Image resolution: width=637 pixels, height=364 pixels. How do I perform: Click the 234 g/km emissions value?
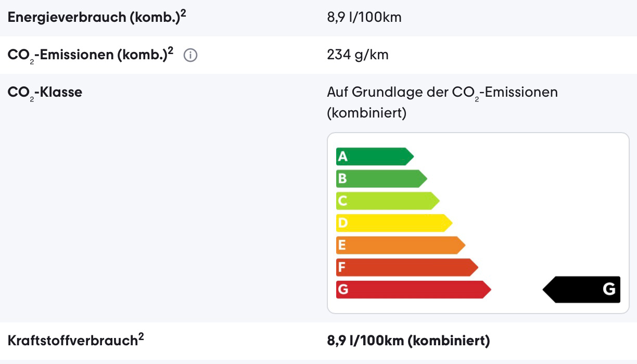(x=358, y=55)
